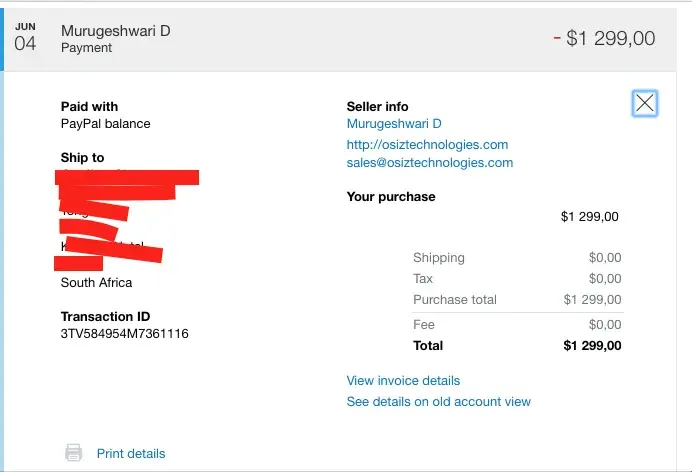
Task: Click the transaction ID 3TV584954M7361116
Action: (124, 334)
